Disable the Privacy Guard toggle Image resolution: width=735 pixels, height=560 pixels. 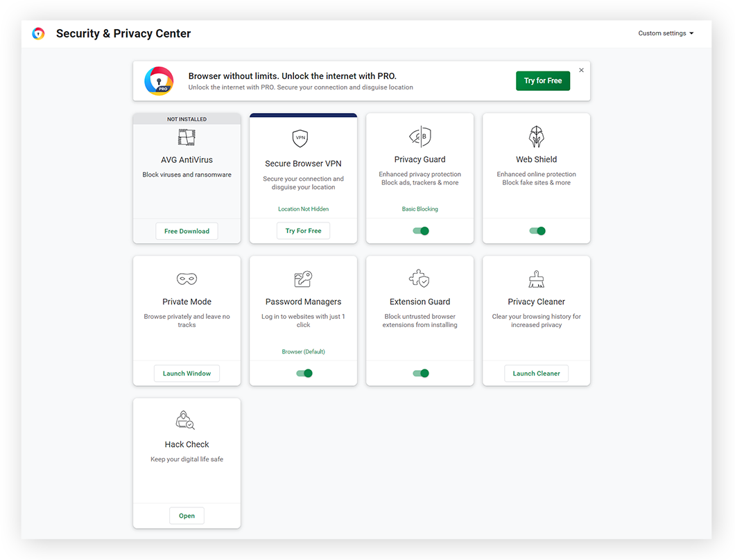point(420,231)
